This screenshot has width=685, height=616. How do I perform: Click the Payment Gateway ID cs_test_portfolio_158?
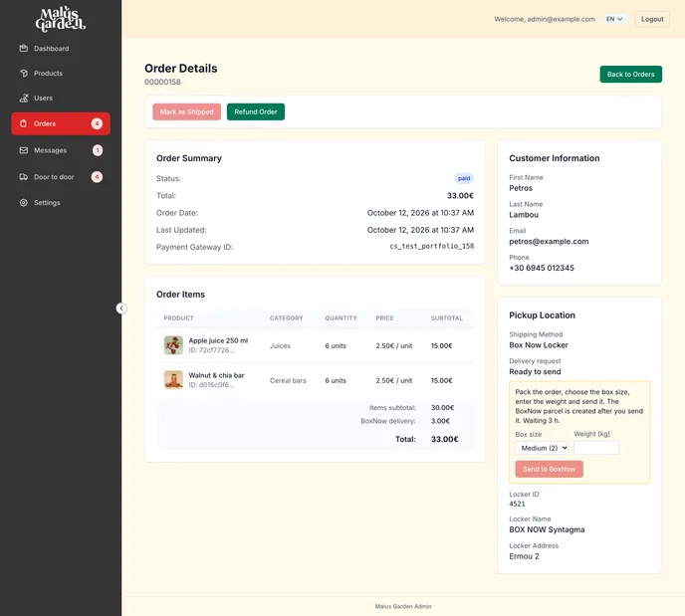click(432, 246)
